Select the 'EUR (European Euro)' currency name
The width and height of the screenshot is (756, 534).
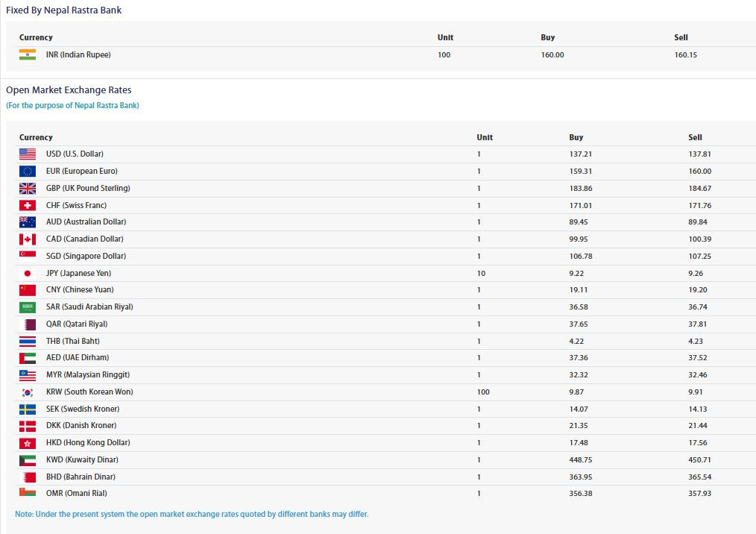tap(82, 171)
